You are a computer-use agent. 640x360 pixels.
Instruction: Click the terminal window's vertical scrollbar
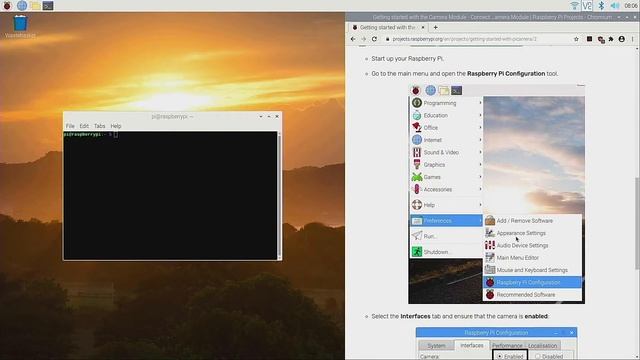pos(279,195)
